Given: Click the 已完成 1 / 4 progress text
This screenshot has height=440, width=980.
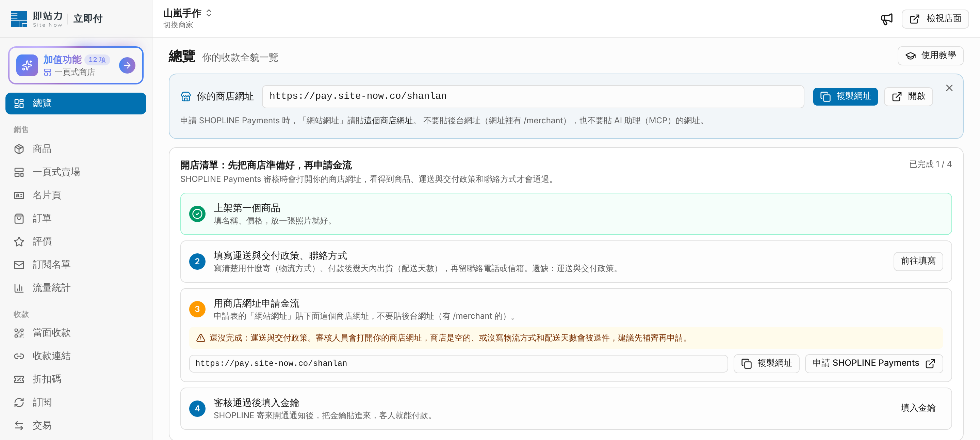Looking at the screenshot, I should point(930,164).
